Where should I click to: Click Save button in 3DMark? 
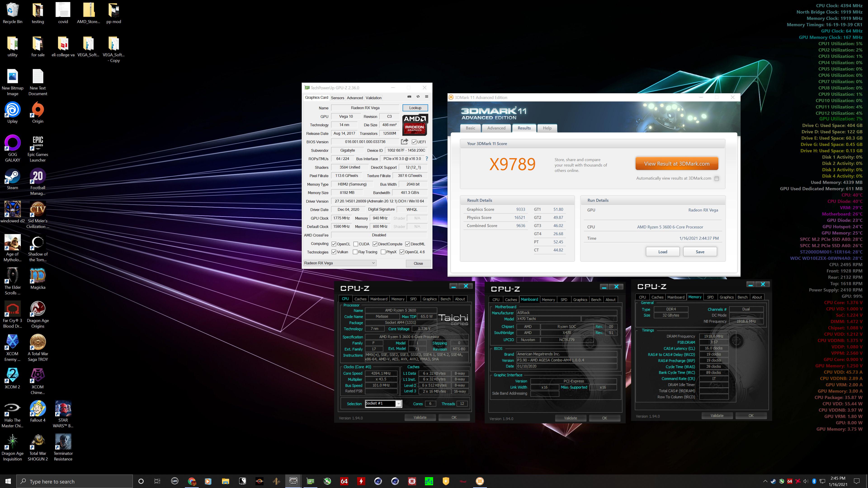pos(700,252)
